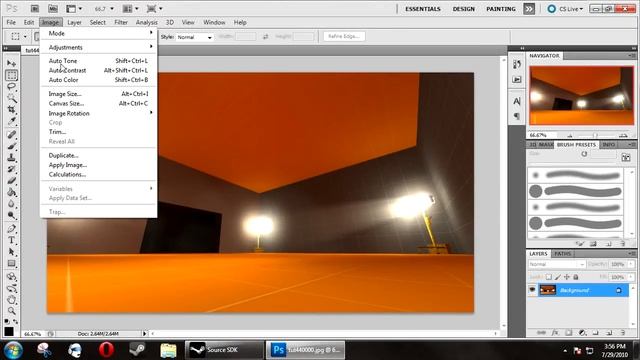The height and width of the screenshot is (360, 640).
Task: Choose Auto Tone from Image menu
Action: tap(98, 61)
